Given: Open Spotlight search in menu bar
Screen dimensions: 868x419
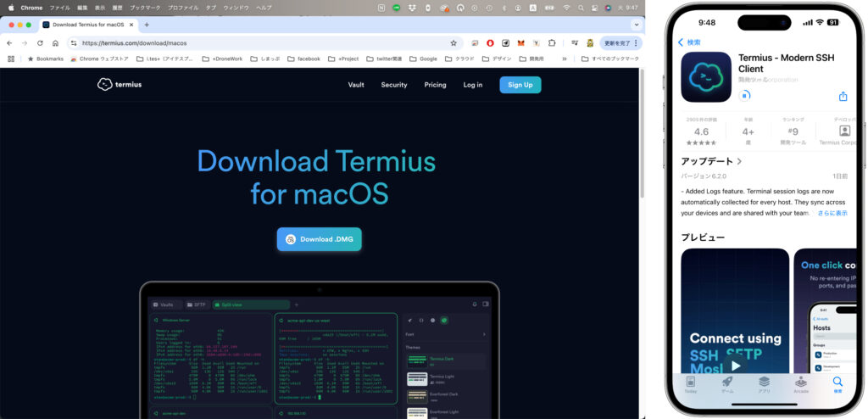Looking at the screenshot, I should pos(581,8).
